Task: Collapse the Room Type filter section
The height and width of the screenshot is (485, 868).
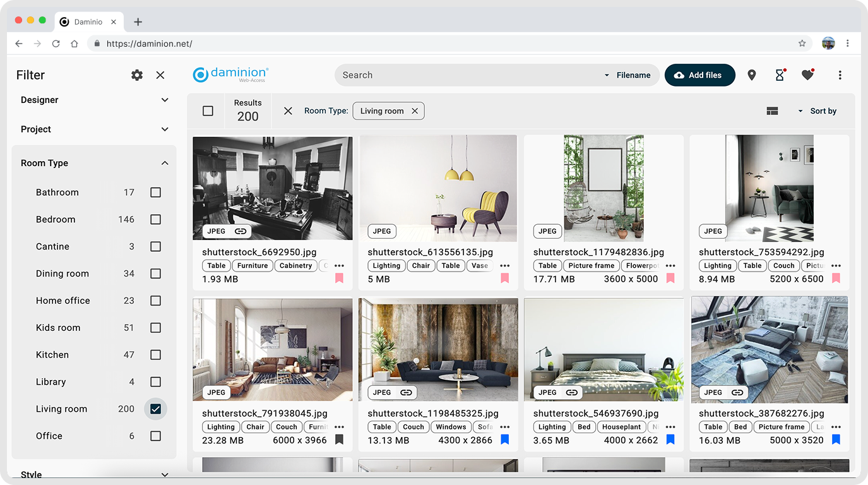Action: 165,162
